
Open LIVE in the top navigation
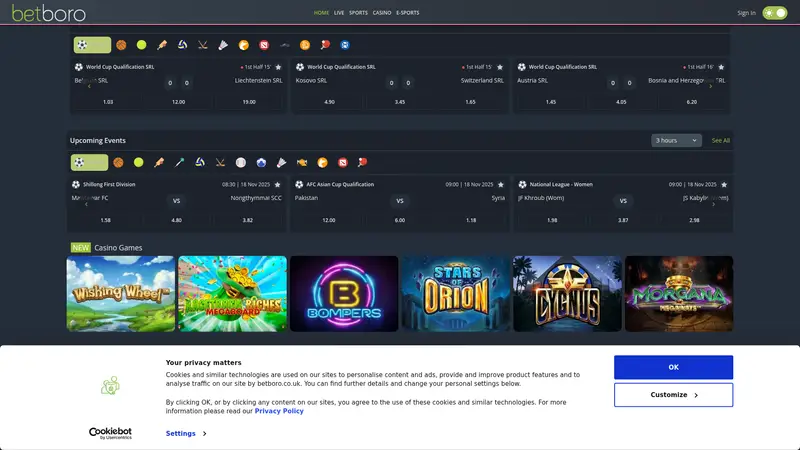tap(339, 13)
